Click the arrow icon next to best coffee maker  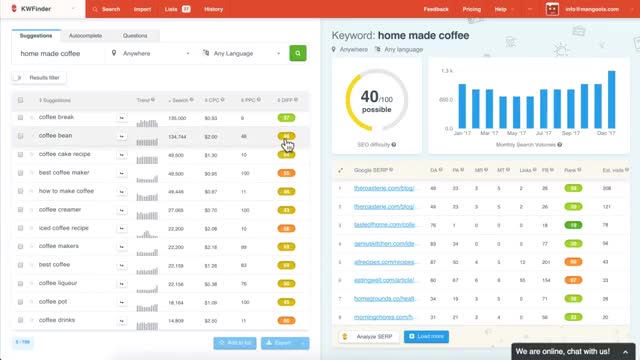[x=121, y=173]
